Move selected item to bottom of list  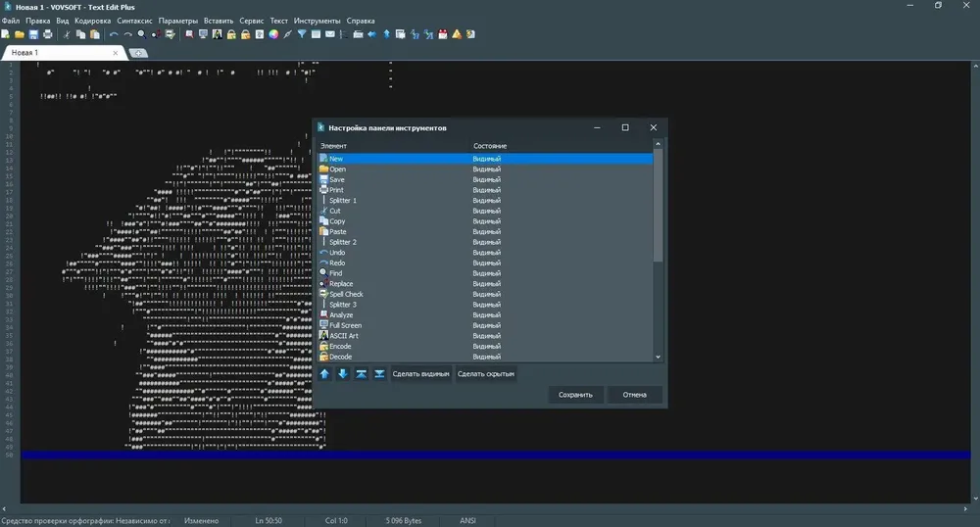(x=379, y=374)
